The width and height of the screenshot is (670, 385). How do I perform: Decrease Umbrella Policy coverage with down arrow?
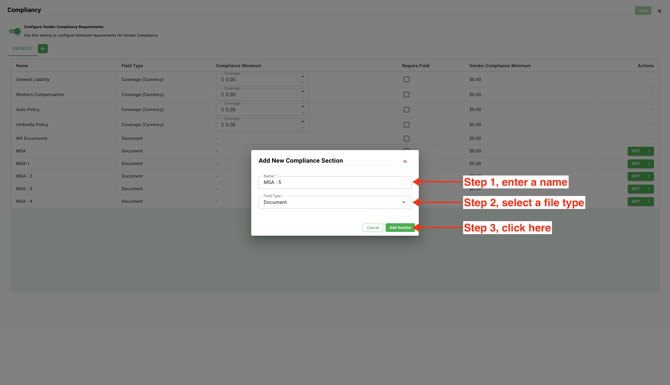(x=303, y=128)
